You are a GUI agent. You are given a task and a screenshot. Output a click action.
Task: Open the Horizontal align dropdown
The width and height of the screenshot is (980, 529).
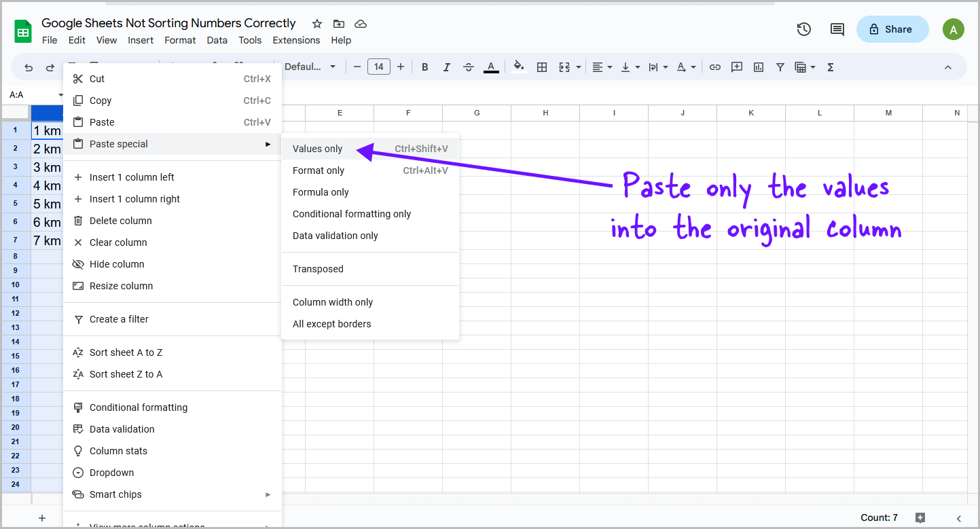pyautogui.click(x=602, y=67)
